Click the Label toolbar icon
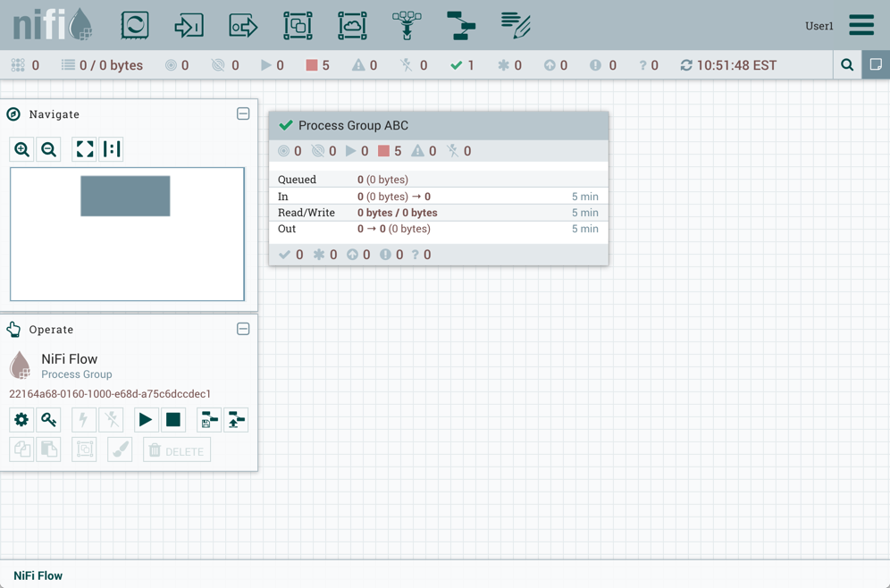 click(x=516, y=25)
